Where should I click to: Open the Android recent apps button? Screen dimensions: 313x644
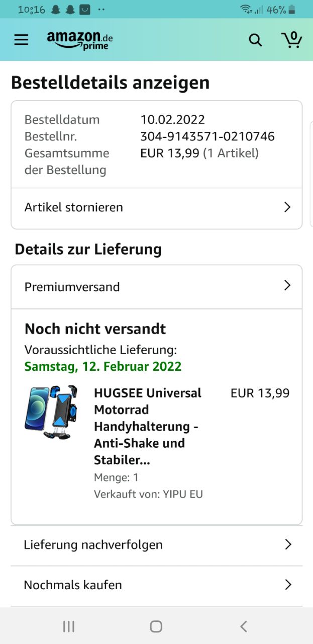(69, 626)
